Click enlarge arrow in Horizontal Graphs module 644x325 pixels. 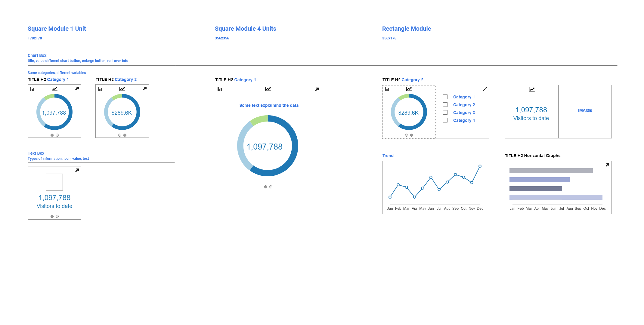(x=607, y=165)
